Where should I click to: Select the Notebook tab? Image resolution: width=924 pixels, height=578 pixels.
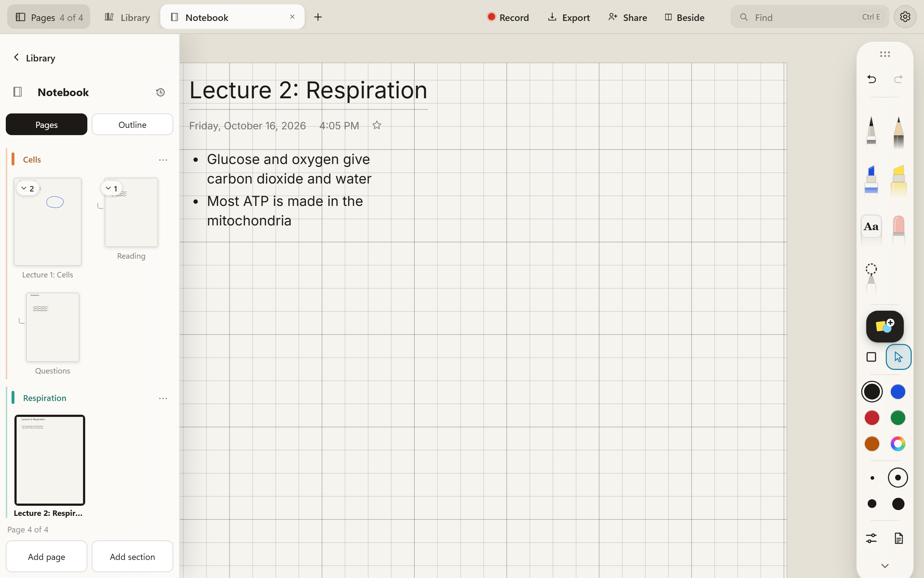click(232, 17)
